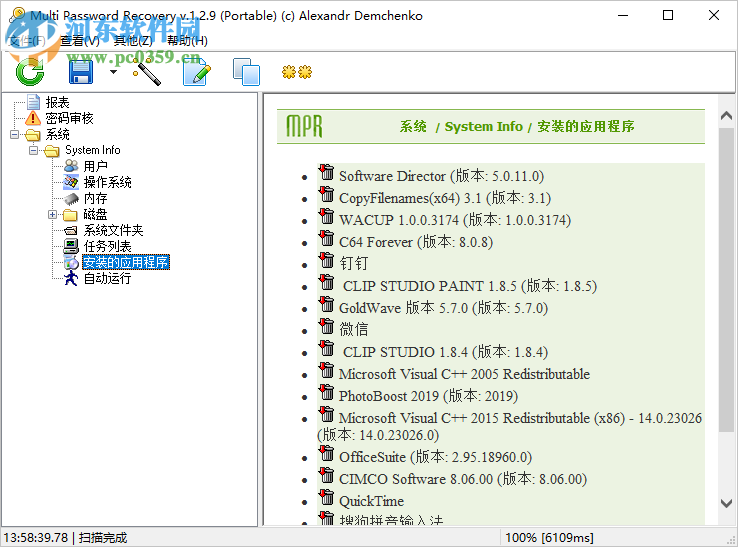Click the 内存 memory chip icon
738x547 pixels.
[x=71, y=198]
